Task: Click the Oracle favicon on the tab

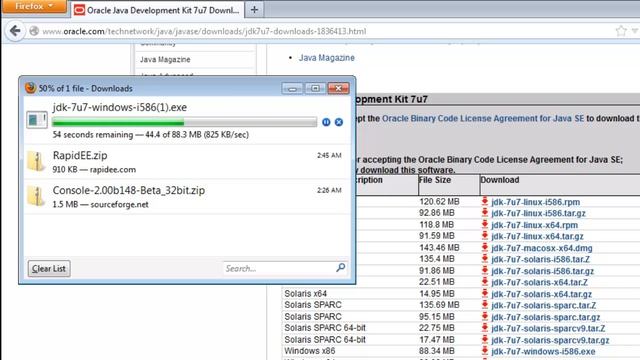Action: pos(80,10)
